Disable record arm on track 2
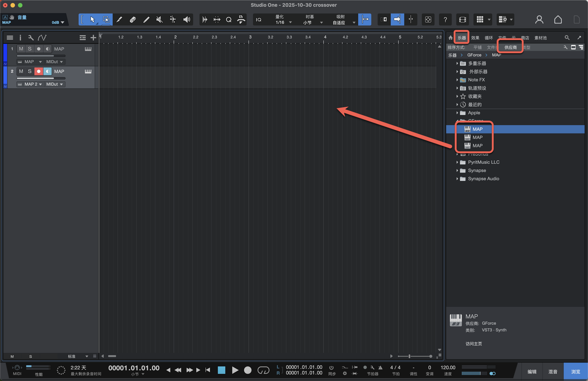Screen dimensions: 588x381 click(x=39, y=71)
